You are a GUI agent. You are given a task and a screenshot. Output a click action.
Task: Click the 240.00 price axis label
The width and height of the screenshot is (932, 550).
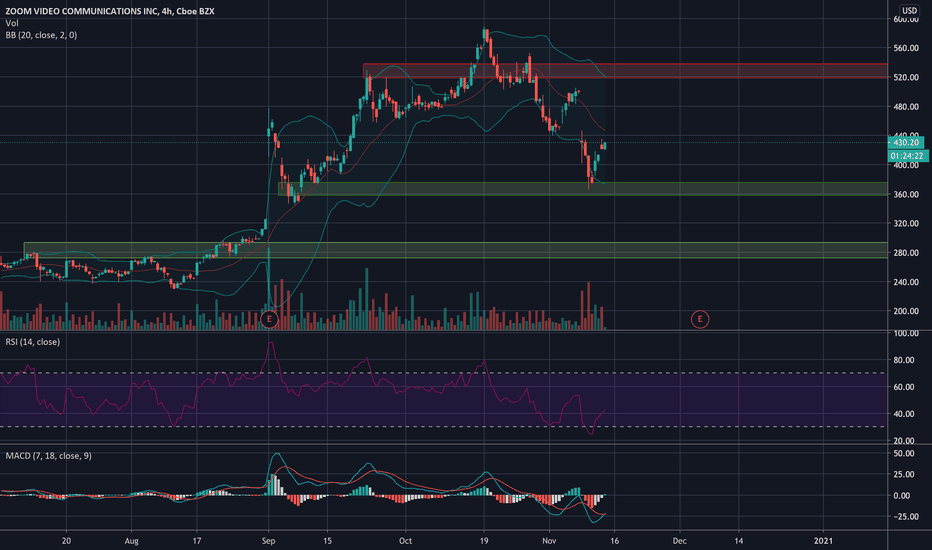point(906,282)
